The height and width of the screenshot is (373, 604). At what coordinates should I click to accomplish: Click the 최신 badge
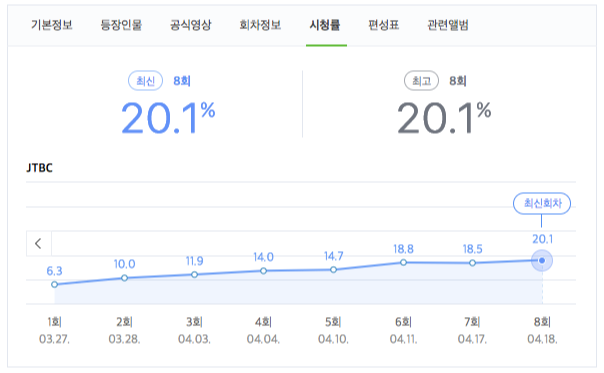click(145, 81)
